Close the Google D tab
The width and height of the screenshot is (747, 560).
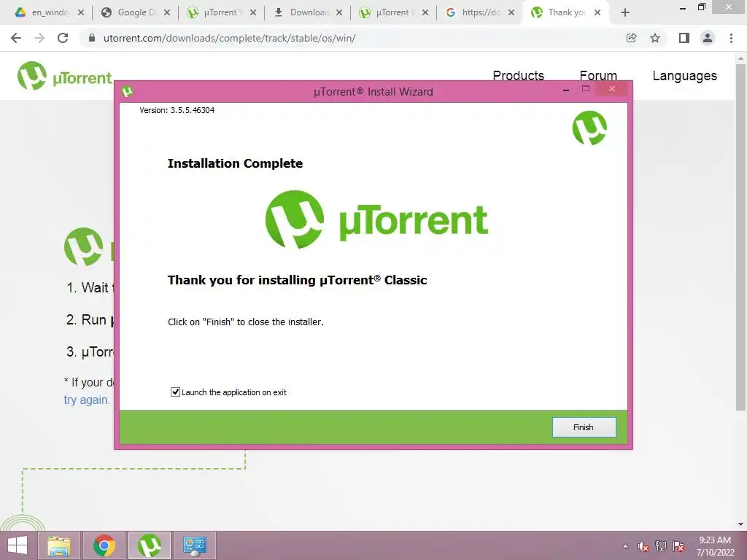click(167, 12)
